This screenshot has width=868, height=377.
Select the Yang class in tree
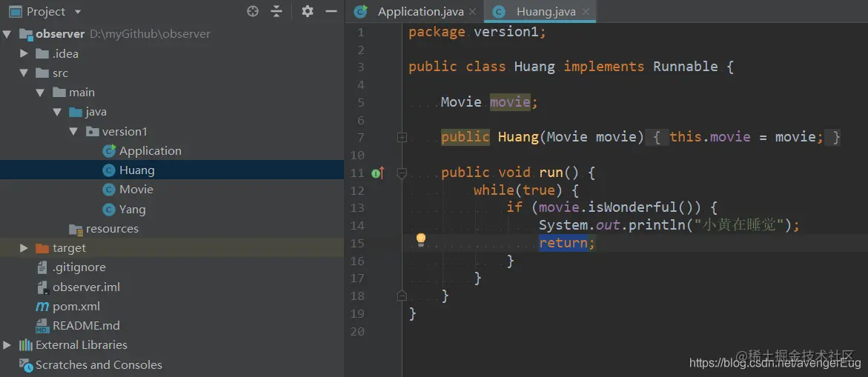pos(132,209)
